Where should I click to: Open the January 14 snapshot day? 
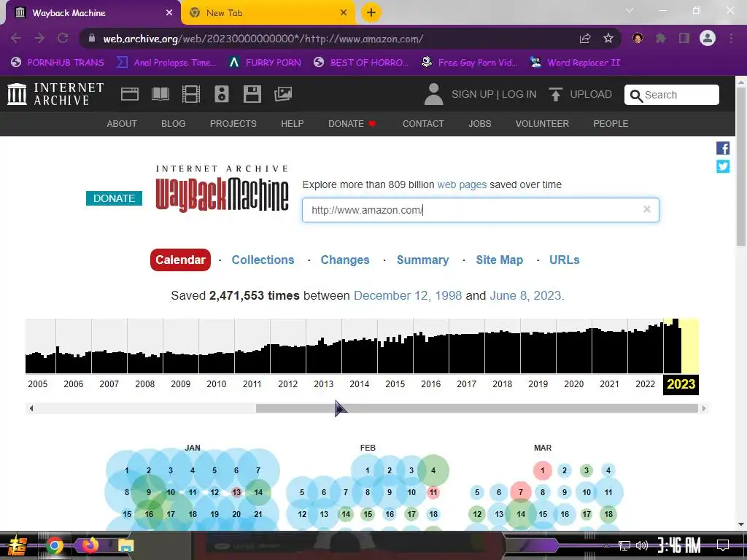click(258, 492)
